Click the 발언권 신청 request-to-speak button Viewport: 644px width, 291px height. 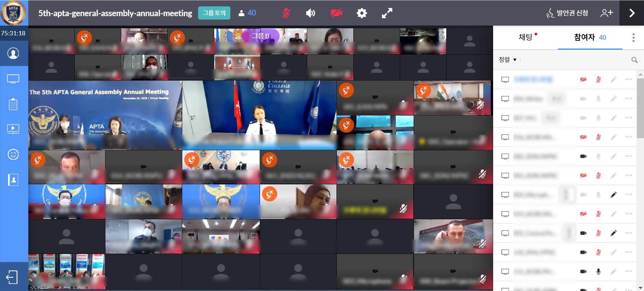567,13
